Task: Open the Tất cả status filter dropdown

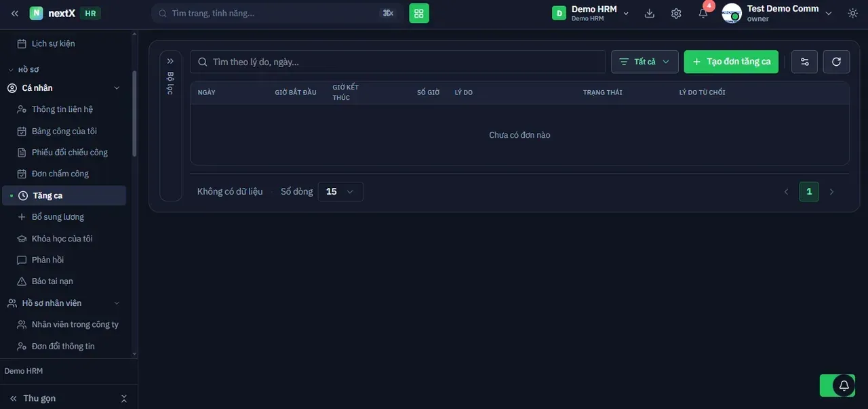Action: coord(645,62)
